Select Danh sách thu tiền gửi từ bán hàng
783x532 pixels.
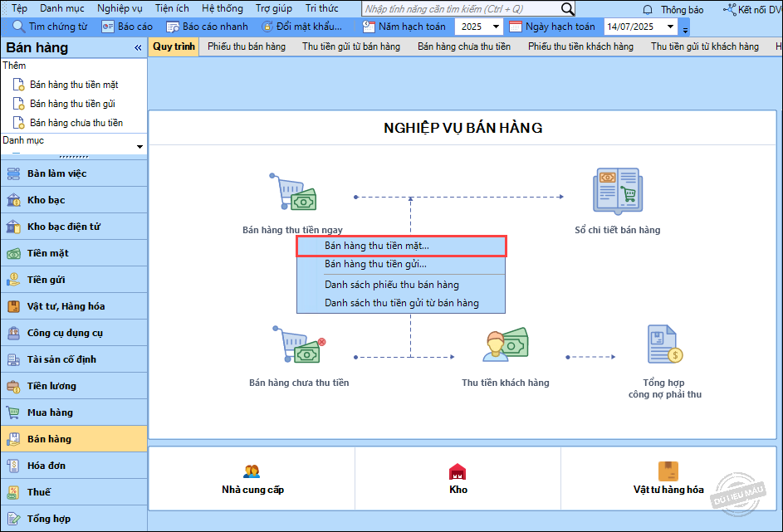click(x=402, y=303)
